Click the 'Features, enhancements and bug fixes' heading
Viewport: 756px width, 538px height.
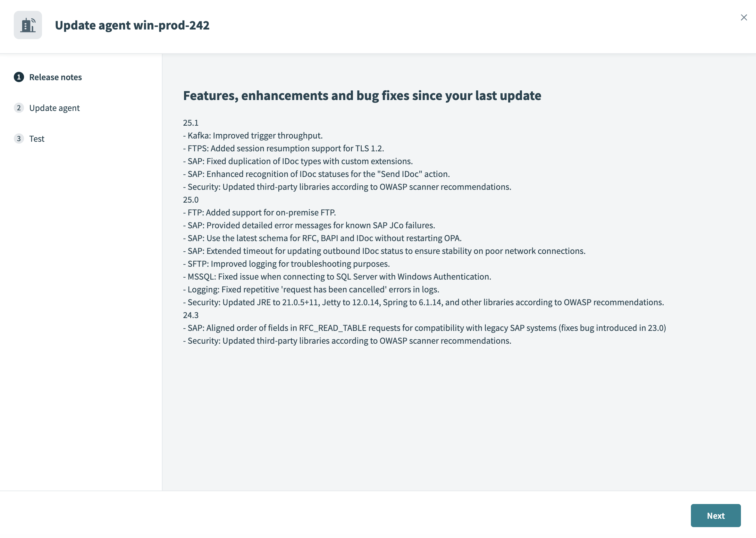point(362,96)
